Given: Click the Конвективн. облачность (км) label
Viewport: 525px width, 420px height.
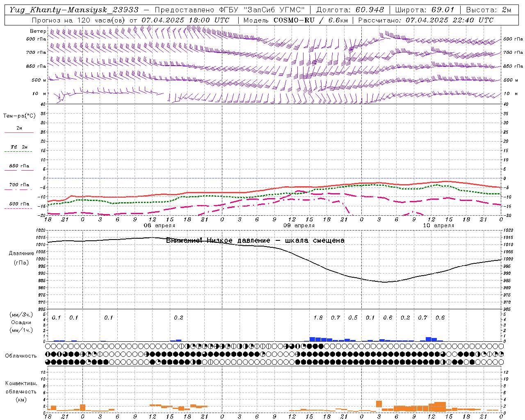Looking at the screenshot, I should 21,391.
